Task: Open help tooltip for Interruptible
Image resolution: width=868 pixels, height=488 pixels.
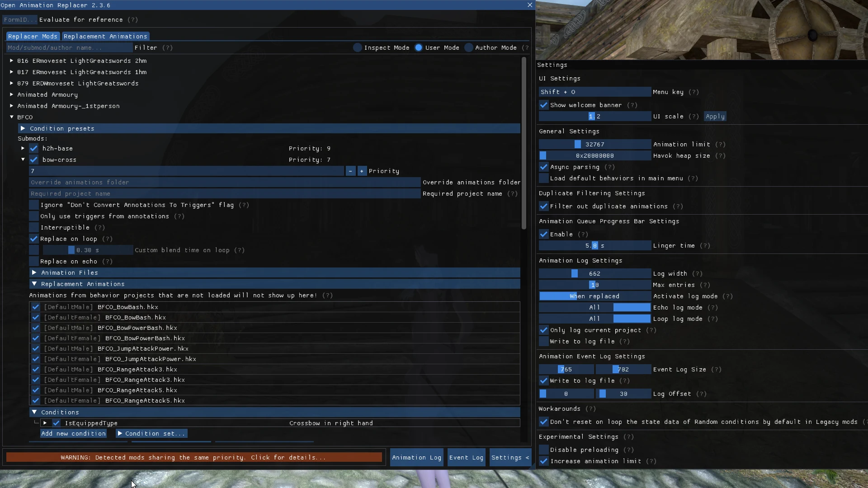Action: [x=100, y=228]
